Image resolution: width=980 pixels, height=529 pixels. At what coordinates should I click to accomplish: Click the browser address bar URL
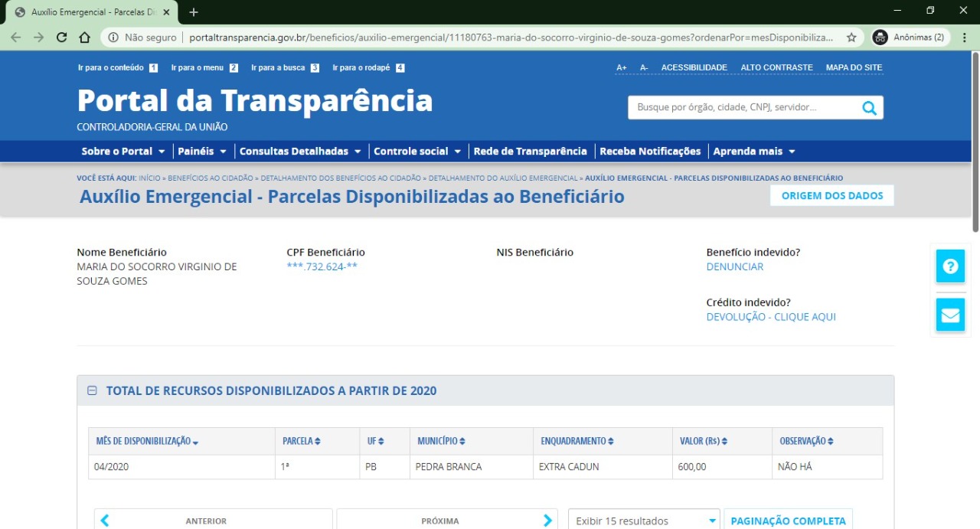511,37
